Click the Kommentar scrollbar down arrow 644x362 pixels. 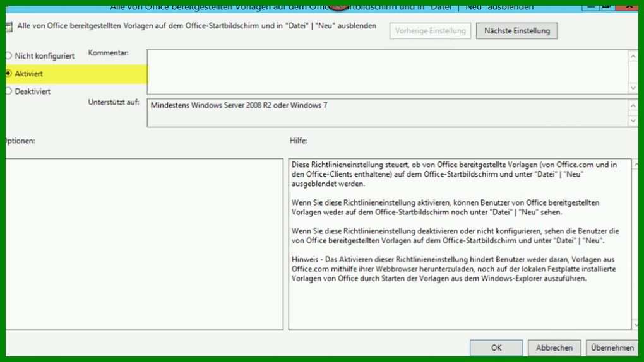point(633,88)
